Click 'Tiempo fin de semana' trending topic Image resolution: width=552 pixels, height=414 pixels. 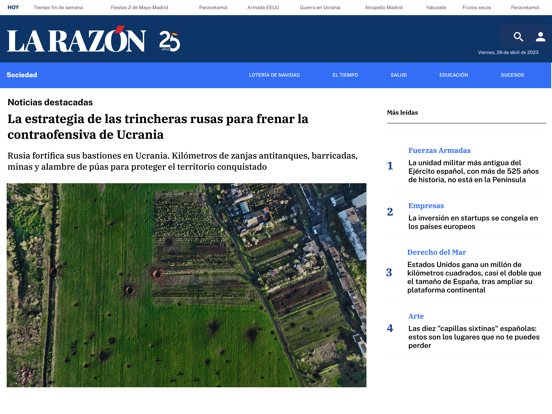[x=58, y=7]
